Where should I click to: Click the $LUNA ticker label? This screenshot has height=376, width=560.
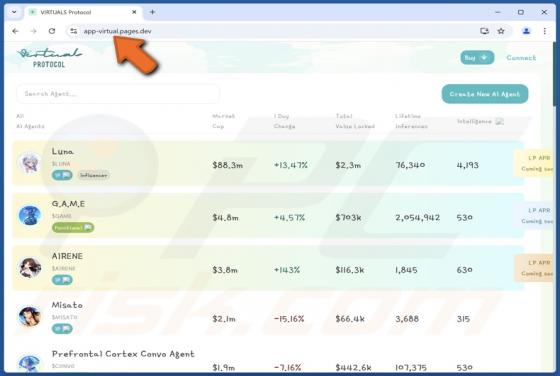pyautogui.click(x=61, y=164)
